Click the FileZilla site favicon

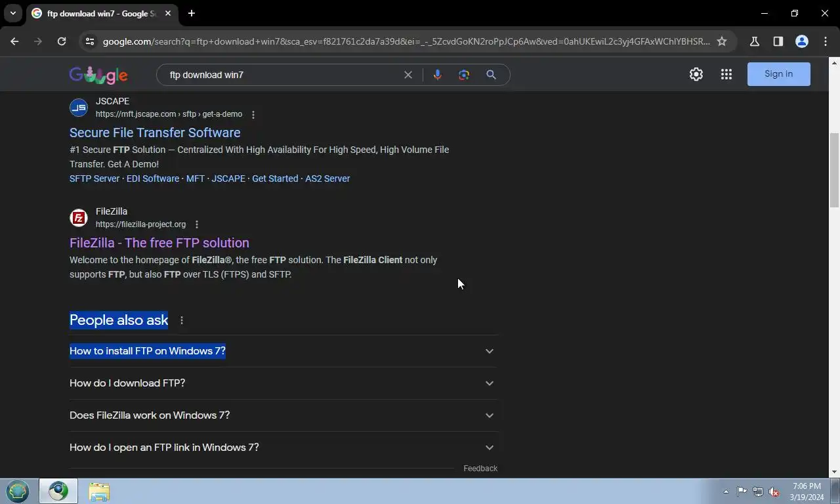point(79,218)
